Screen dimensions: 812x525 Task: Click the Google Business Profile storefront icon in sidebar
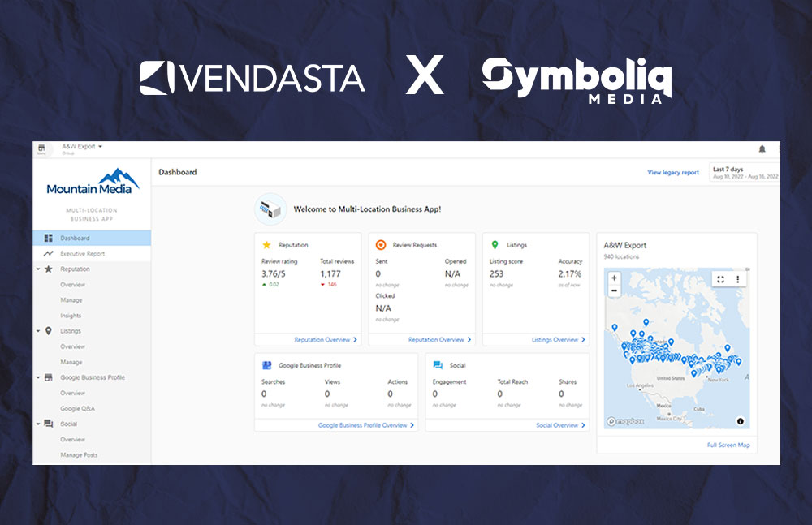click(x=48, y=377)
